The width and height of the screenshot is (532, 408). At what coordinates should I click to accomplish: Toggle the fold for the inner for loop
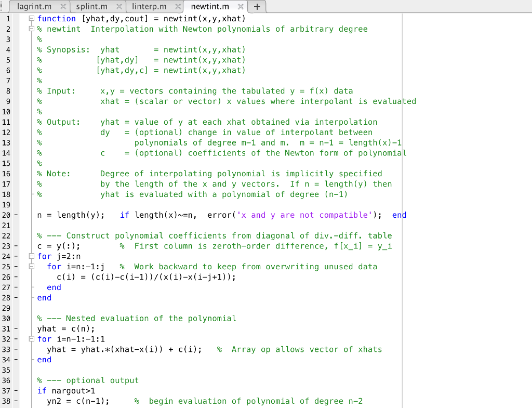click(32, 267)
